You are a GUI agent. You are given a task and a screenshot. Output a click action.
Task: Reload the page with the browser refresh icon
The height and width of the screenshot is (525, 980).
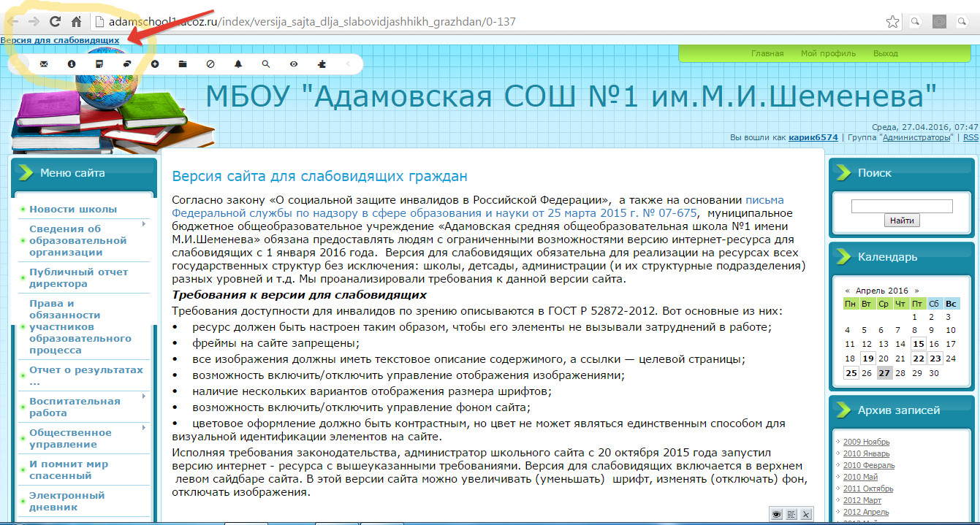(x=55, y=21)
